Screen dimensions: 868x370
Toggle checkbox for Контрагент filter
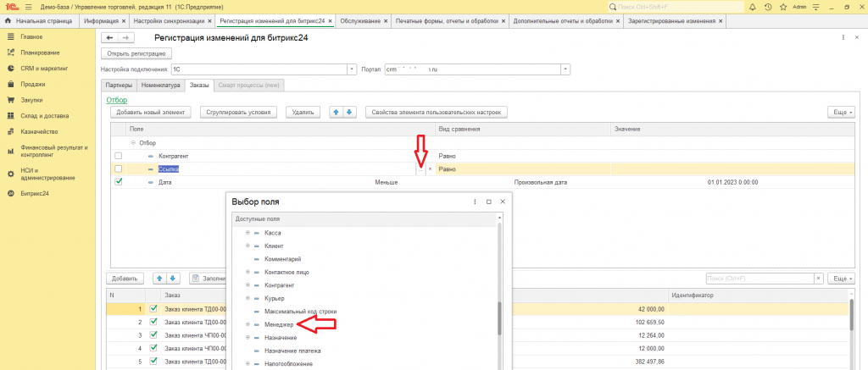click(118, 156)
